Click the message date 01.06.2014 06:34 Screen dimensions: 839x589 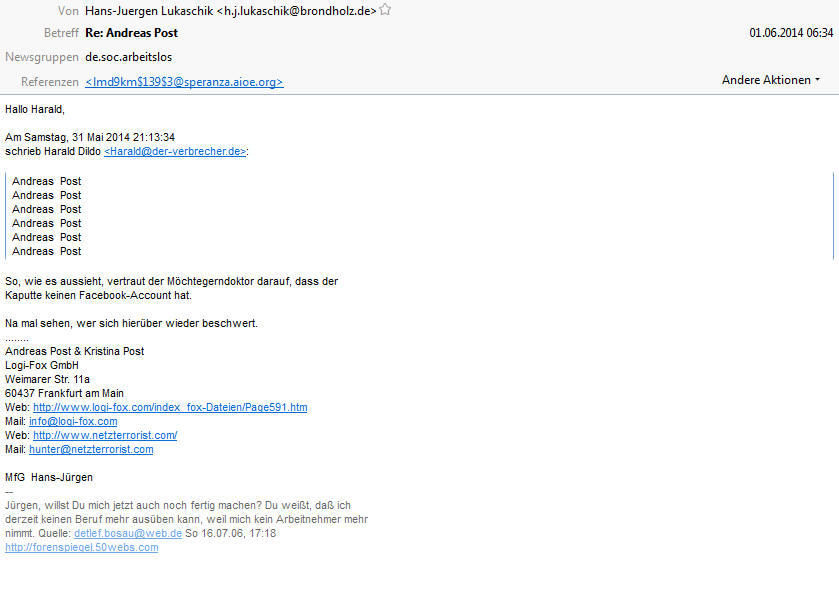click(x=791, y=33)
